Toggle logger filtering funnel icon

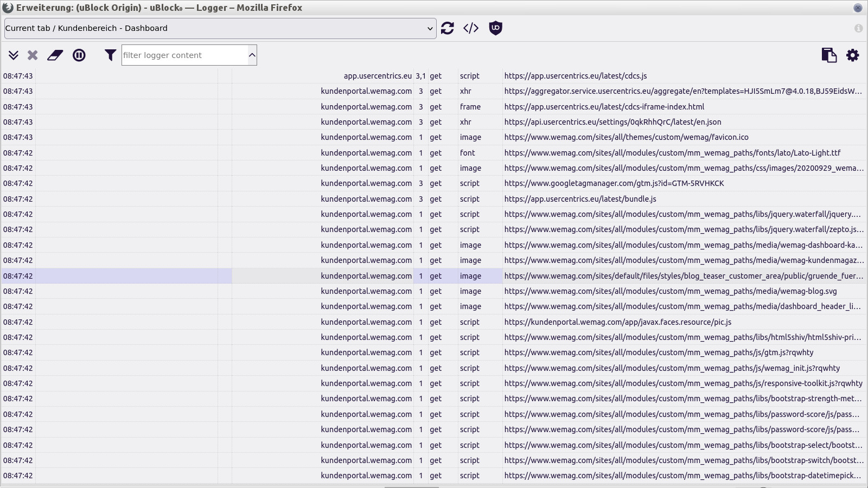(111, 55)
